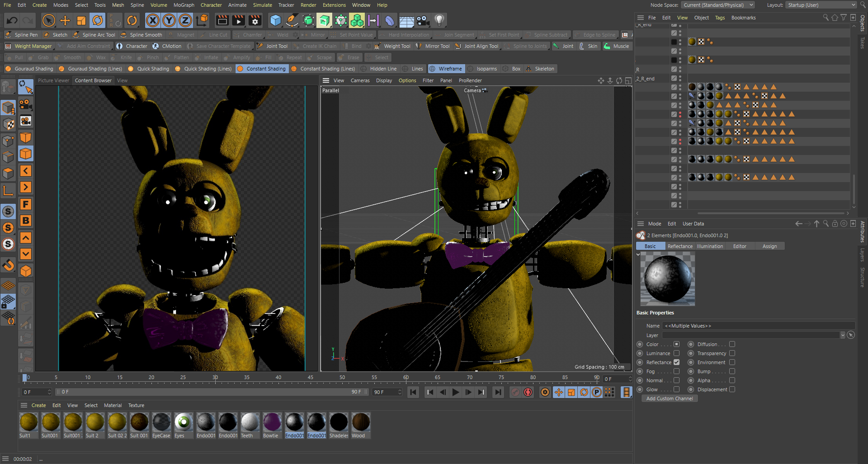
Task: Open the Simulate menu
Action: pyautogui.click(x=262, y=5)
